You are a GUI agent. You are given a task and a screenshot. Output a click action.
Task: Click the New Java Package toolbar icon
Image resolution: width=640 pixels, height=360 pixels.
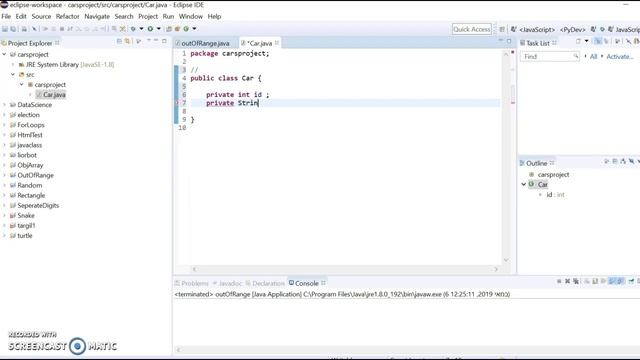pyautogui.click(x=178, y=29)
